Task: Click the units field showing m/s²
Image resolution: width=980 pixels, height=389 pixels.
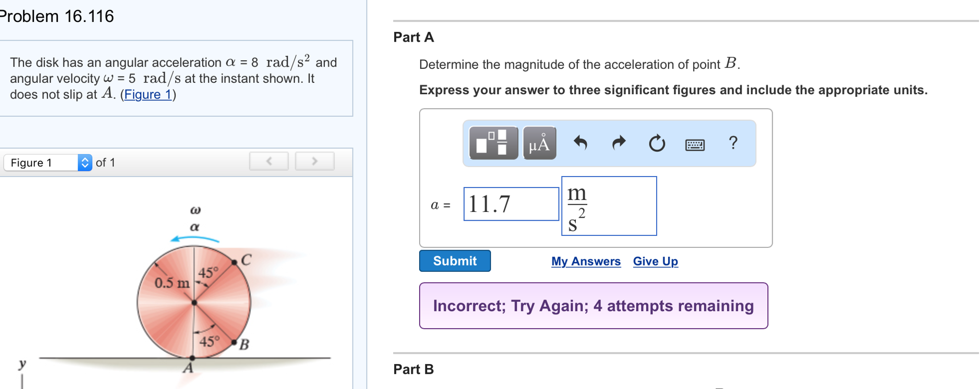Action: pos(608,205)
